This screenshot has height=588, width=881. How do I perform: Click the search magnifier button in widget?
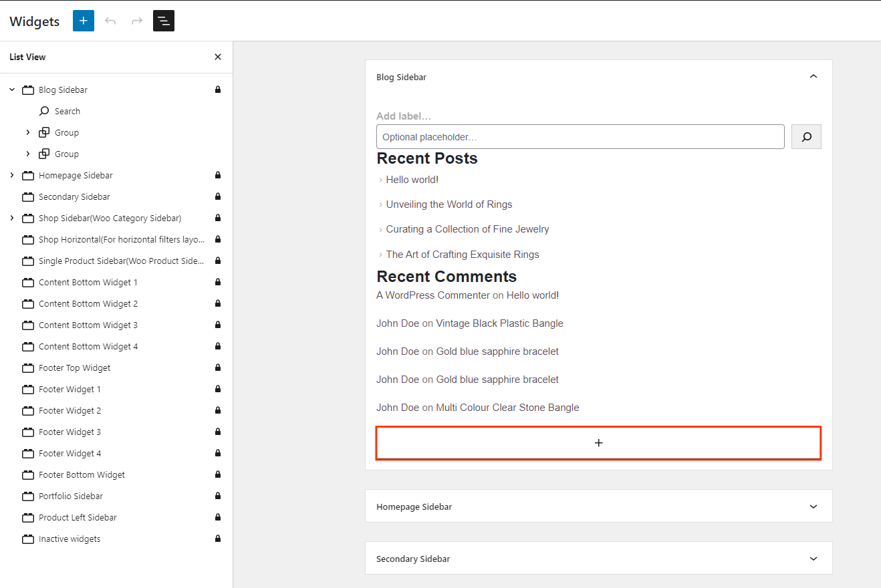point(806,137)
